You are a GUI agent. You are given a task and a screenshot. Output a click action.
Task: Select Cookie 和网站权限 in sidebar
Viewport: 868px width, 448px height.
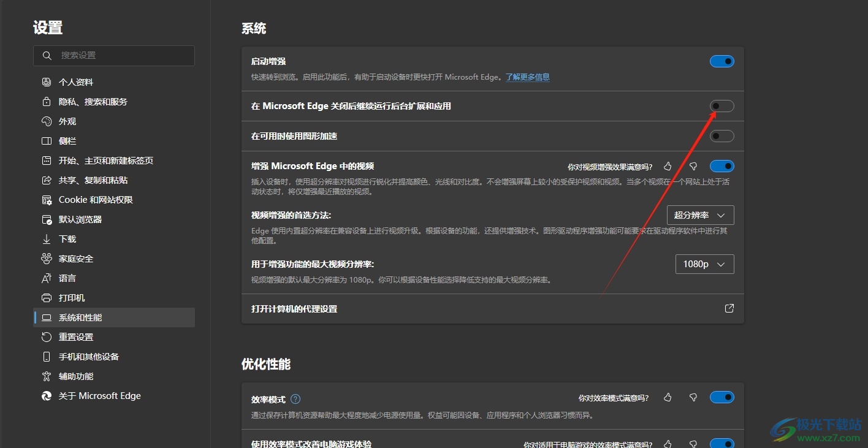[x=114, y=200]
